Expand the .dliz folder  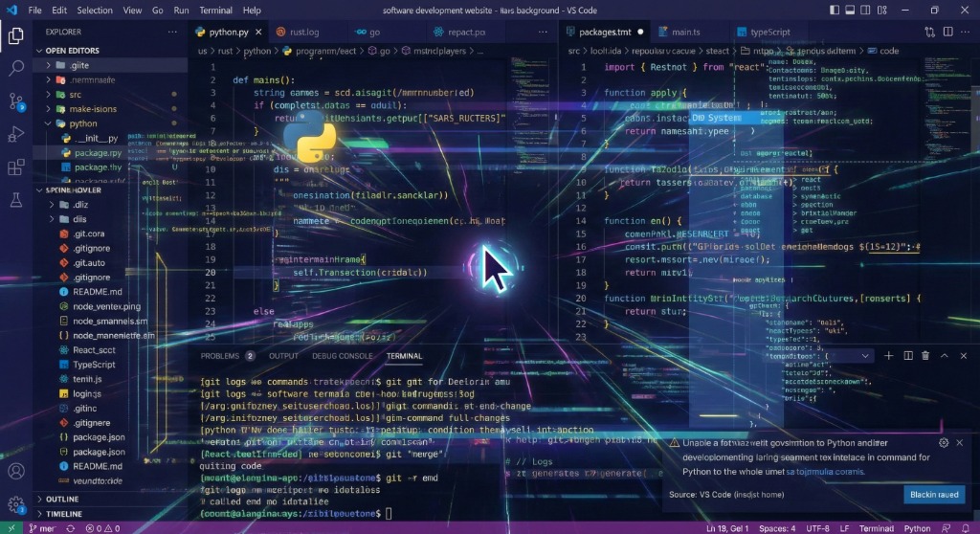[x=52, y=205]
